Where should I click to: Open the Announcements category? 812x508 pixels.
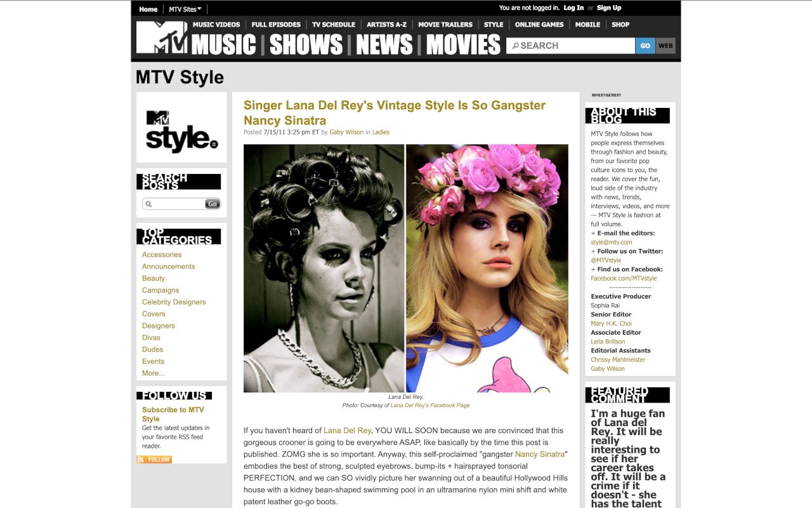pyautogui.click(x=169, y=267)
